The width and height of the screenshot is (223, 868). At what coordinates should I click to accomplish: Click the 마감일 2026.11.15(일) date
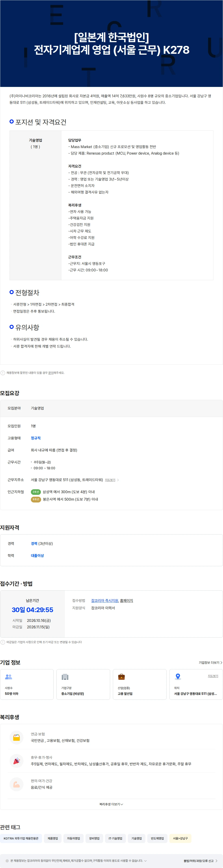(x=38, y=627)
